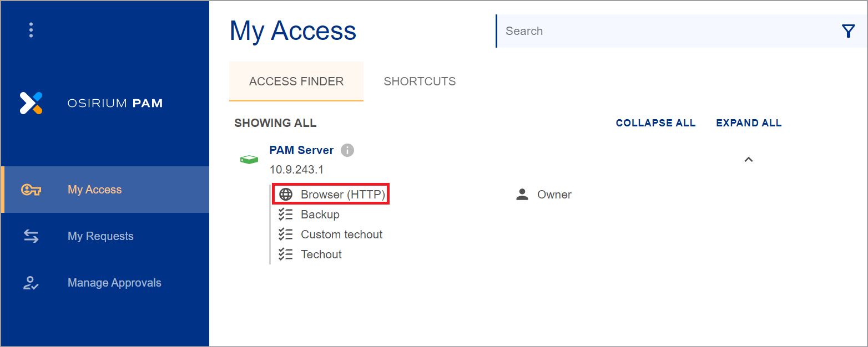The image size is (868, 347).
Task: Click the PAM Server info icon
Action: pyautogui.click(x=347, y=150)
